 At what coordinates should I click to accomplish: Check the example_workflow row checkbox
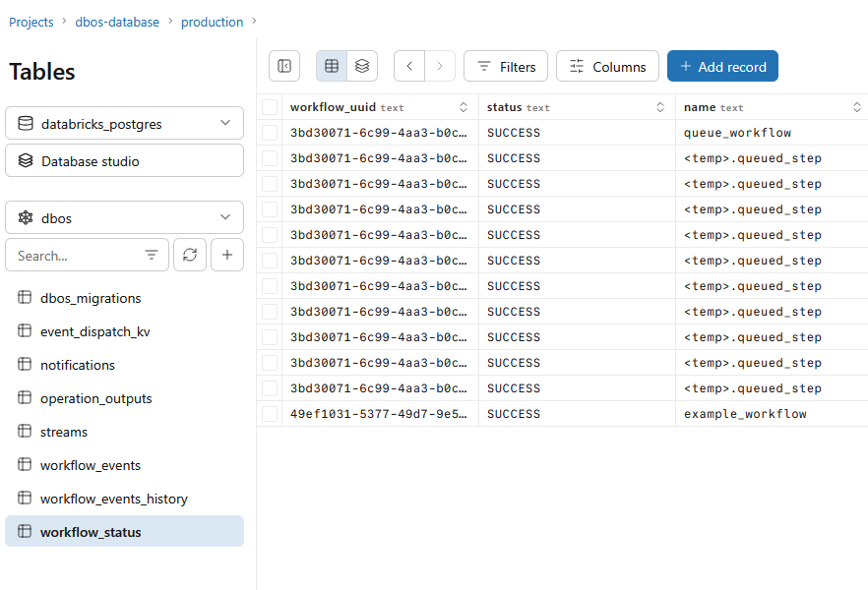(x=270, y=414)
